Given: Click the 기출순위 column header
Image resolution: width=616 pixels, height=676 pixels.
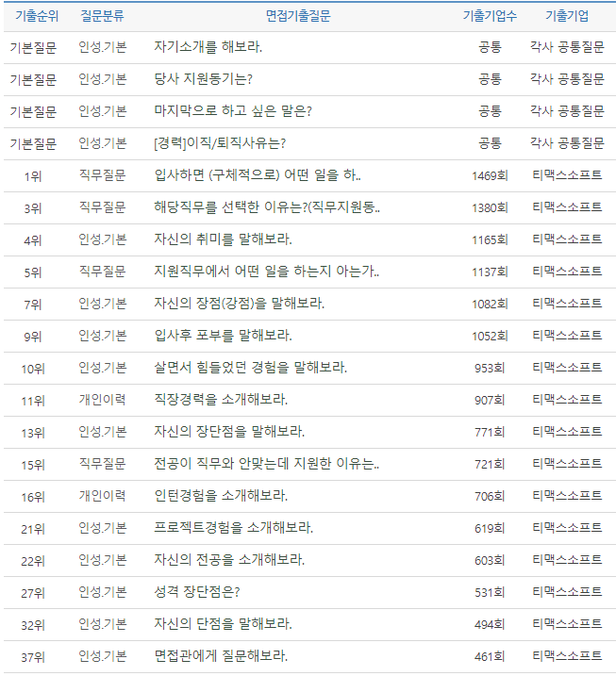Looking at the screenshot, I should point(33,16).
